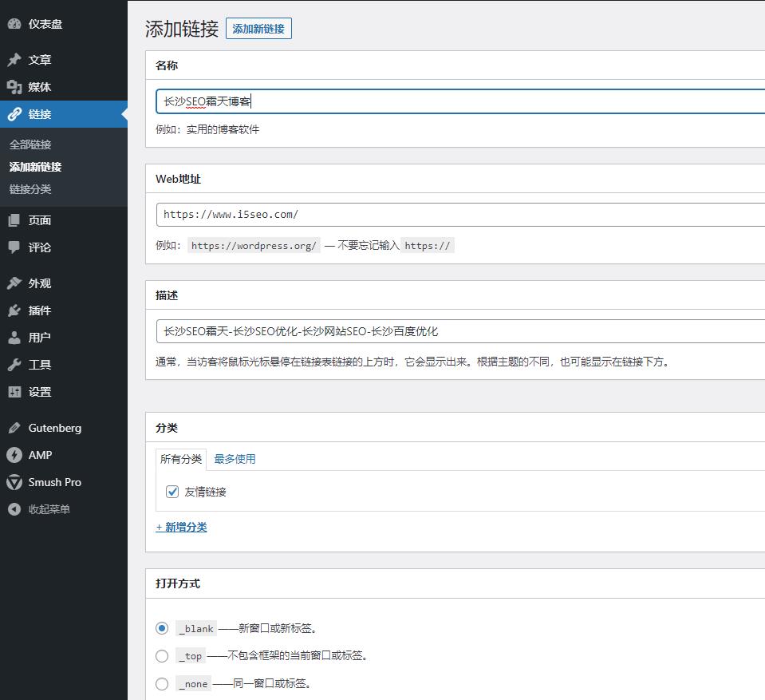Viewport: 765px width, 700px height.
Task: Open 工具 menu item
Action: coord(40,365)
